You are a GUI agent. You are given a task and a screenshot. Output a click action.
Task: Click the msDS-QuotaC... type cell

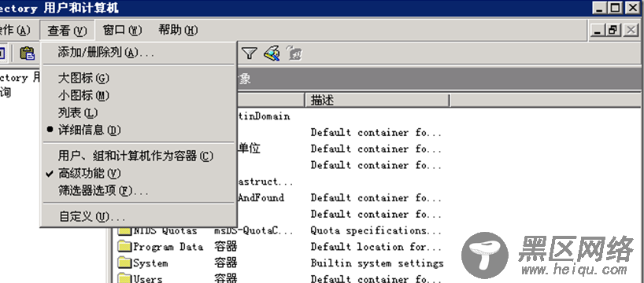pos(254,231)
